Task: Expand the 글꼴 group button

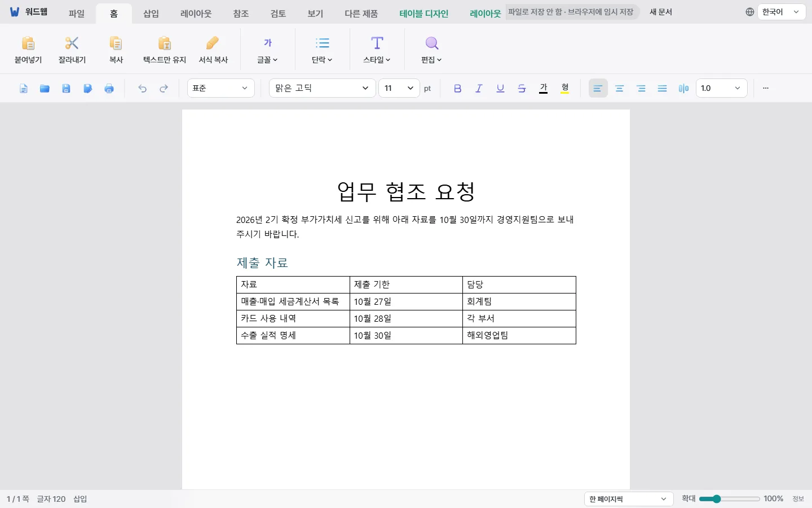Action: pyautogui.click(x=268, y=49)
